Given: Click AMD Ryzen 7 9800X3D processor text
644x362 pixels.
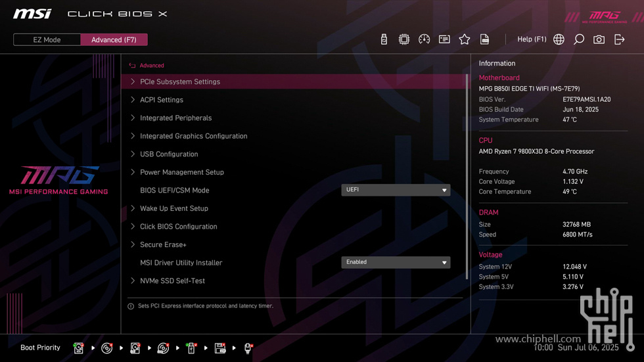Looking at the screenshot, I should coord(536,152).
